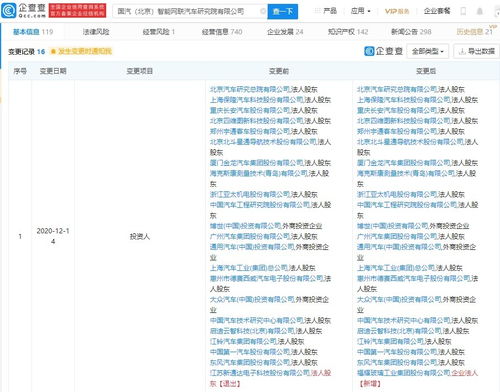500x392 pixels.
Task: Click the 2020-12-14 date cell
Action: pos(53,236)
